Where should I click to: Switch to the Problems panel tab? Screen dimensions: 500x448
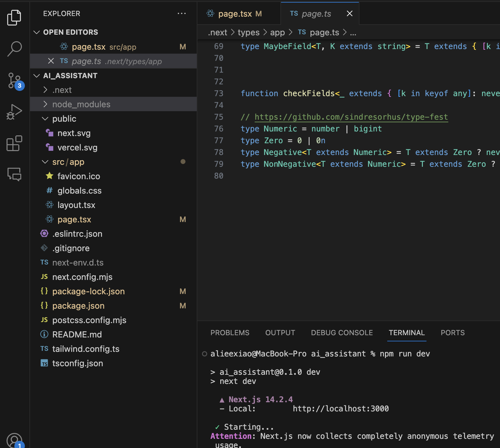click(x=230, y=333)
